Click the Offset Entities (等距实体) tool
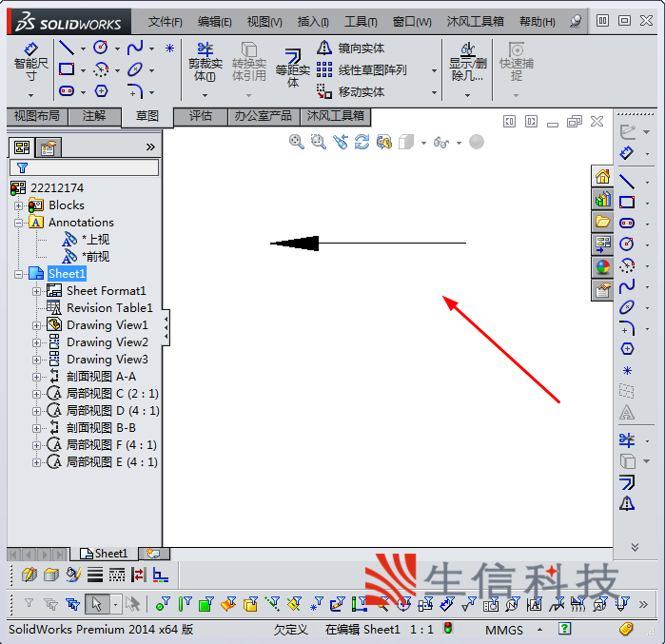Screen dimensions: 665x644 (293, 68)
